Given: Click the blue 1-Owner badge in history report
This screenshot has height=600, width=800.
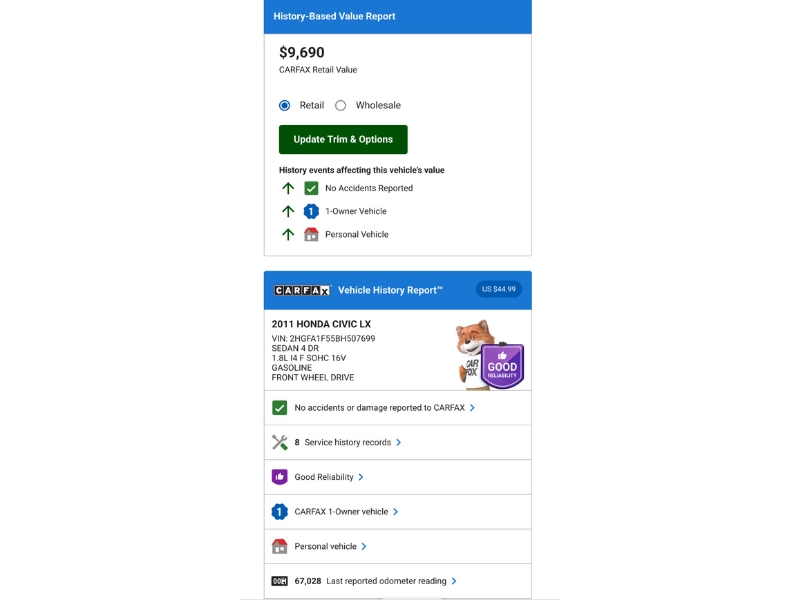Looking at the screenshot, I should pyautogui.click(x=280, y=511).
